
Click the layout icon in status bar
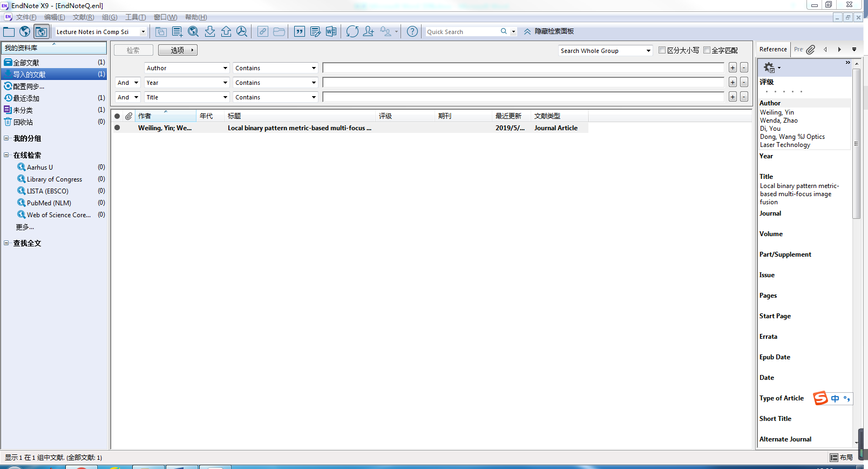(x=834, y=458)
